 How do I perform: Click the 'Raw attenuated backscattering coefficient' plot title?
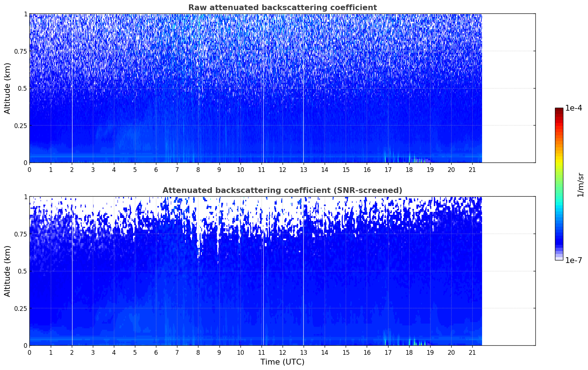[x=282, y=8]
